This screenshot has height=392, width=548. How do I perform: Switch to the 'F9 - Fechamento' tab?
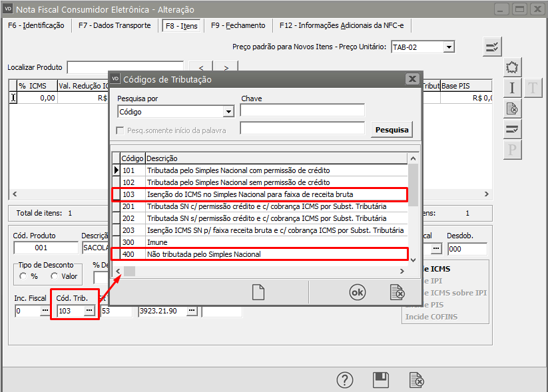pos(238,25)
